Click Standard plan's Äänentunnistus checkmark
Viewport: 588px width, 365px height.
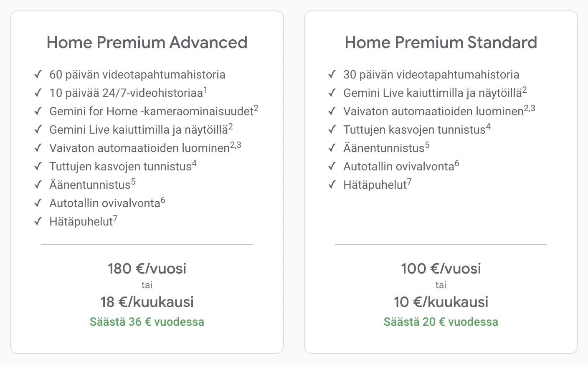tap(332, 148)
